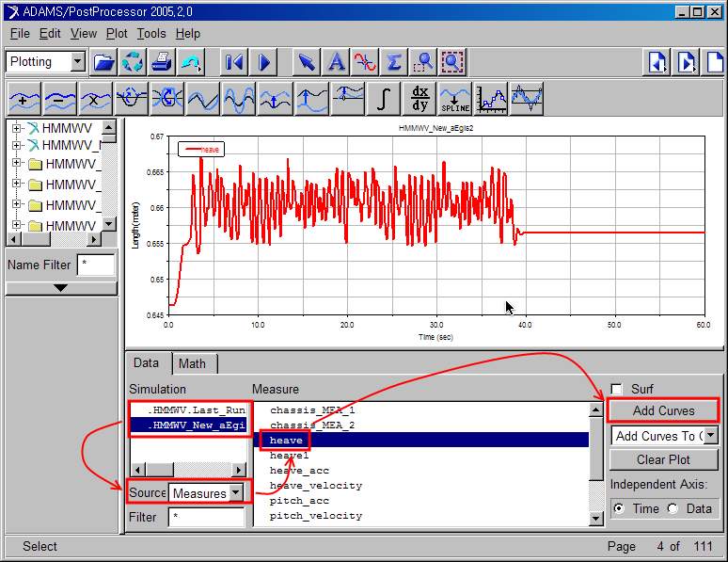Click the sigma statistics tool icon
Screen dimensions: 728x562
394,62
